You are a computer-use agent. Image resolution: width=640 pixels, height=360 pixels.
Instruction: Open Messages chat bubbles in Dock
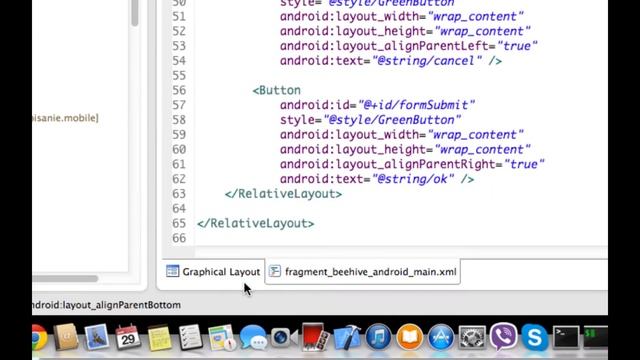[253, 337]
